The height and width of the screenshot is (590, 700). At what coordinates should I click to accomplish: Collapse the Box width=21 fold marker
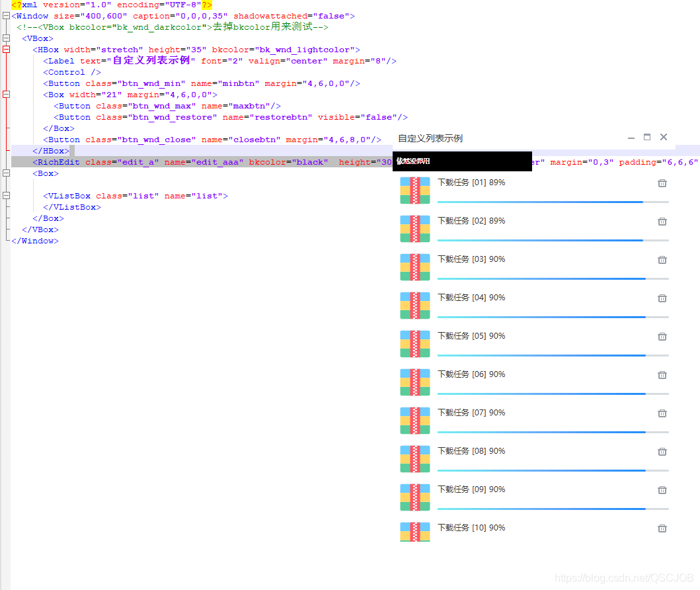tap(6, 94)
